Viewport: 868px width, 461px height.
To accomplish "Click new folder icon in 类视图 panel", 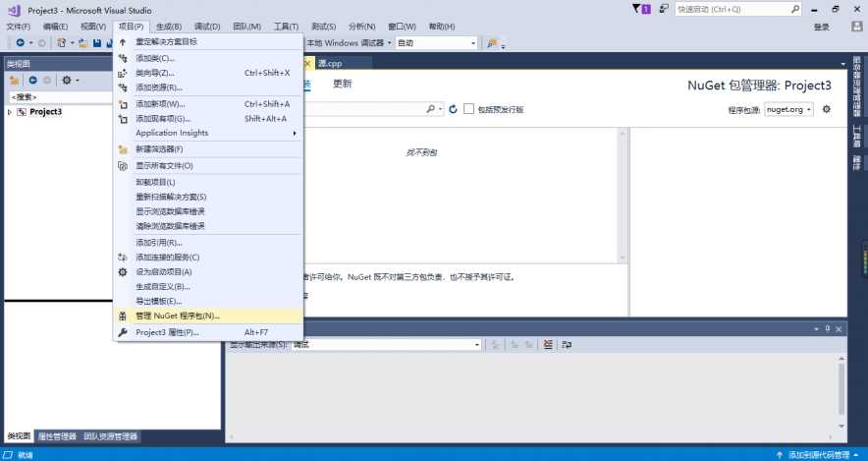I will click(15, 81).
